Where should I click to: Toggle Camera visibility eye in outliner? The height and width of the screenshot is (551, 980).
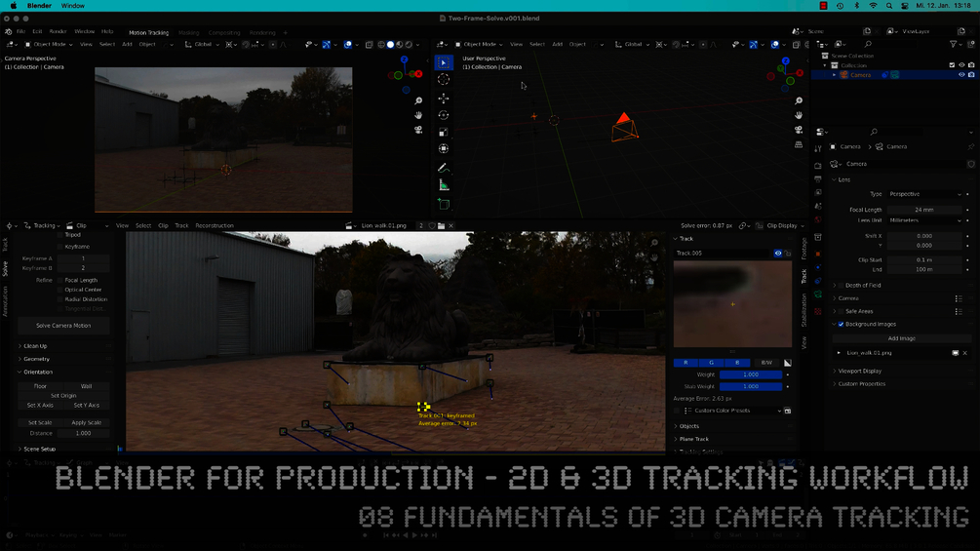click(961, 75)
